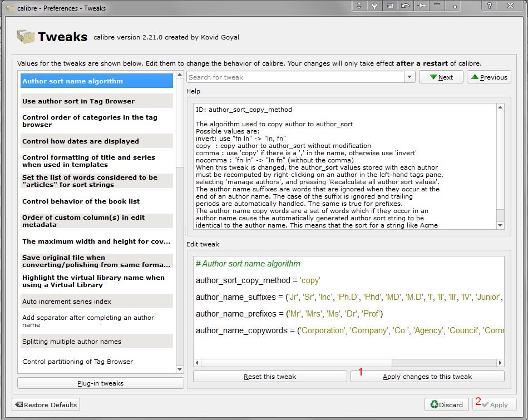Select Order of custom column(s) tweak
Screen dimensions: 528x420
(x=97, y=221)
